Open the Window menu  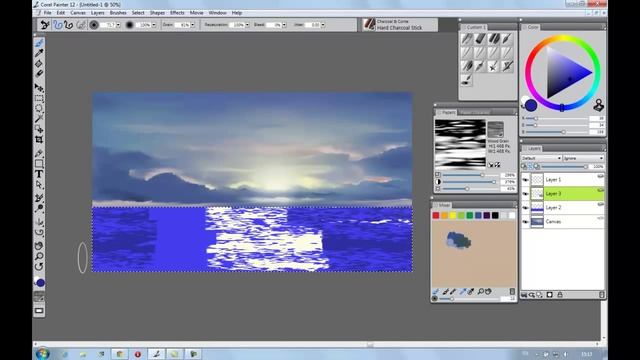[x=217, y=13]
